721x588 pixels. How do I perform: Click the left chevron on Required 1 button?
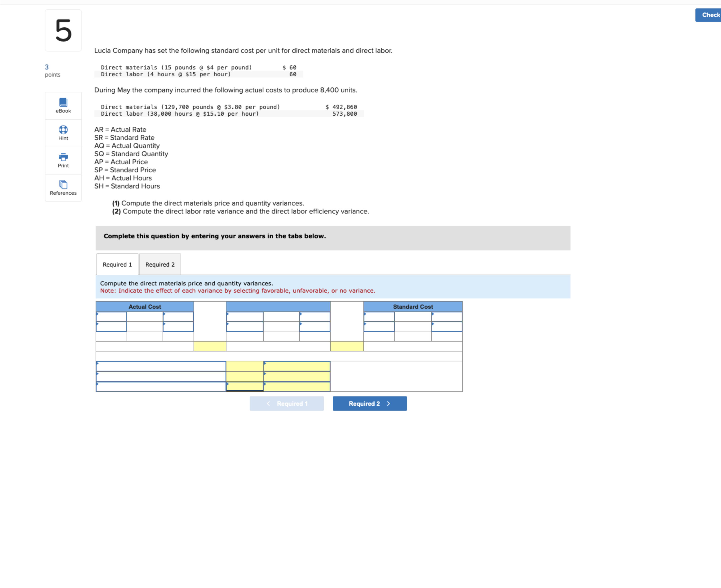click(268, 403)
